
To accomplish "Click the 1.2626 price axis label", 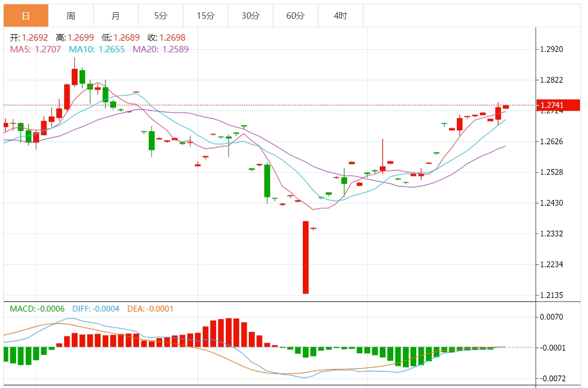I will [551, 142].
